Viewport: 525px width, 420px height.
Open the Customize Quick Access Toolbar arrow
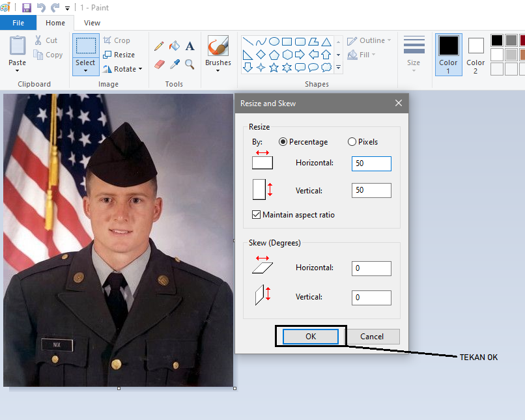[67, 8]
